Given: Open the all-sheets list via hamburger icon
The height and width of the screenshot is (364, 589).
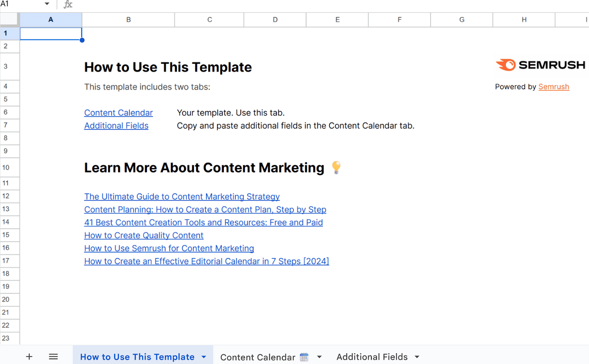Looking at the screenshot, I should pos(53,356).
